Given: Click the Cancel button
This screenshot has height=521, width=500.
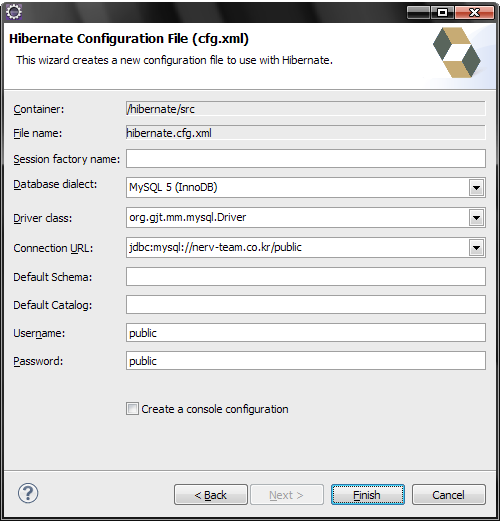Looking at the screenshot, I should 449,495.
